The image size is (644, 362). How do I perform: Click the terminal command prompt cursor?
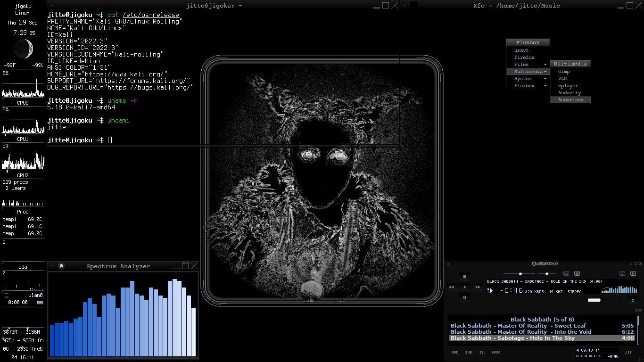[110, 140]
